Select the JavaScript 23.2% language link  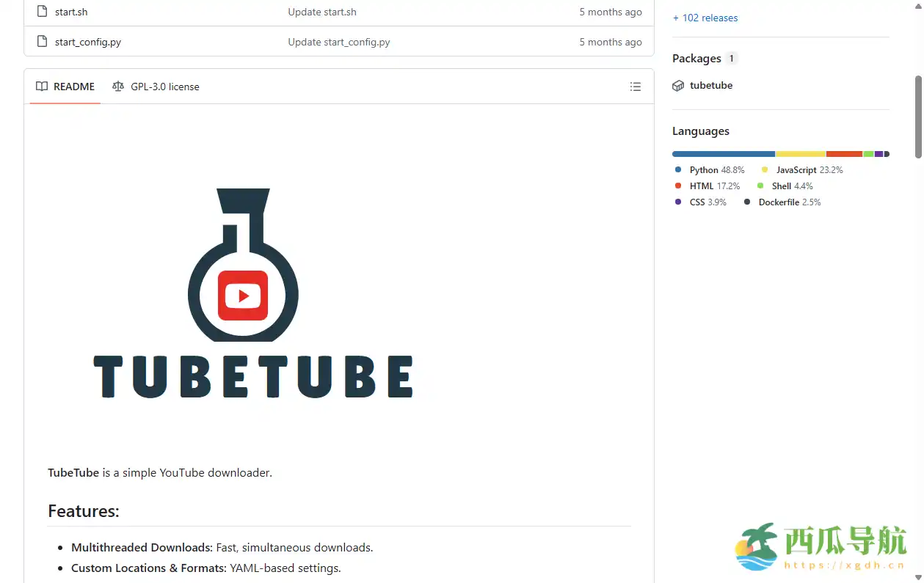click(x=809, y=169)
